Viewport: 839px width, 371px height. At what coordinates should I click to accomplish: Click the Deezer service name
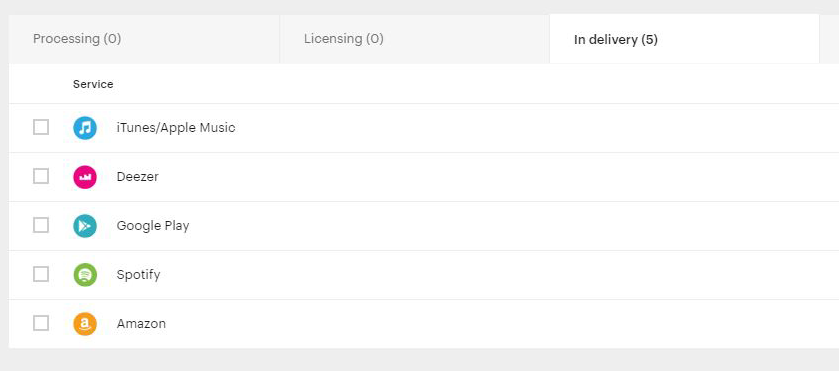pos(138,177)
